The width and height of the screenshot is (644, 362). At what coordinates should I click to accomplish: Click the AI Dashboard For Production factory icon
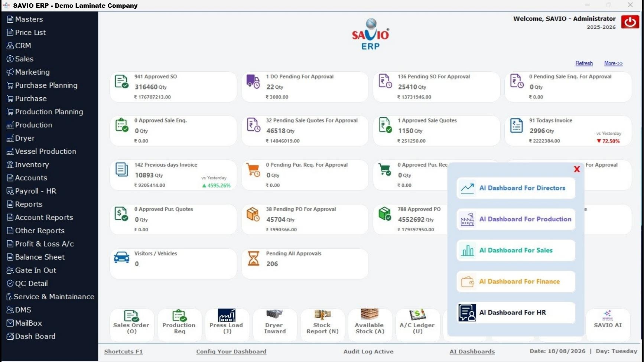(467, 219)
